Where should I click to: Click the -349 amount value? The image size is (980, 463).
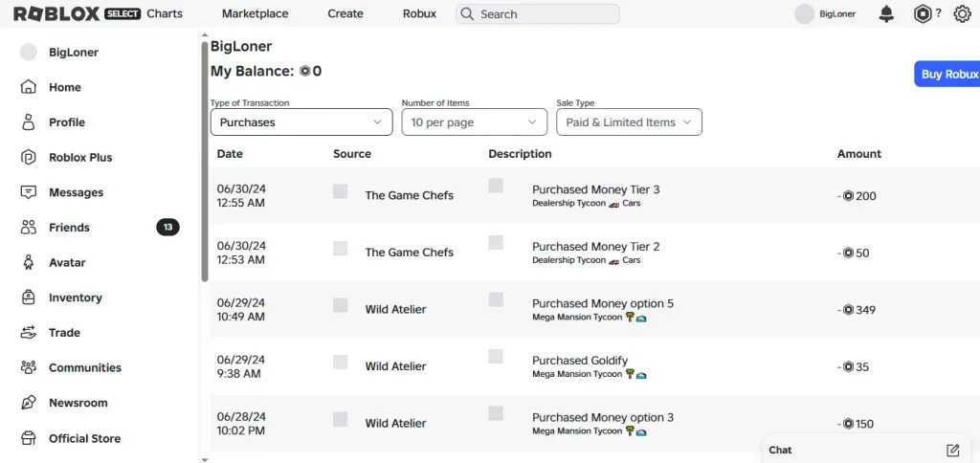click(x=857, y=310)
